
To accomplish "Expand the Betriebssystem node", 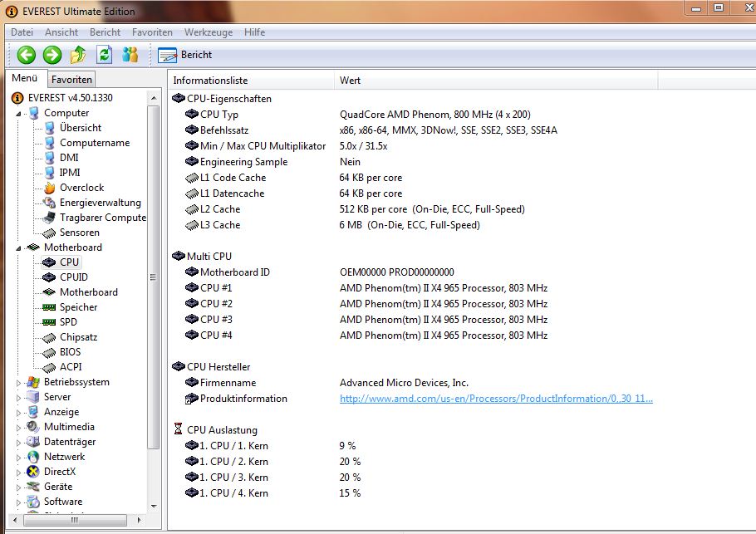I will coord(19,383).
